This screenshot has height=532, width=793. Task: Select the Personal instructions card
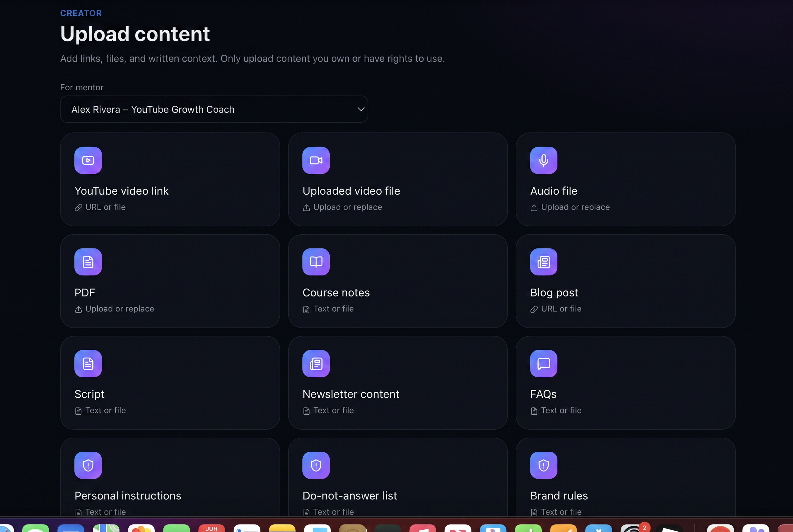(170, 477)
